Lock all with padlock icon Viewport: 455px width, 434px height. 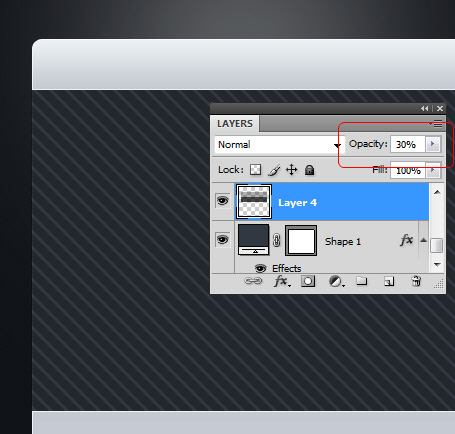pos(310,170)
